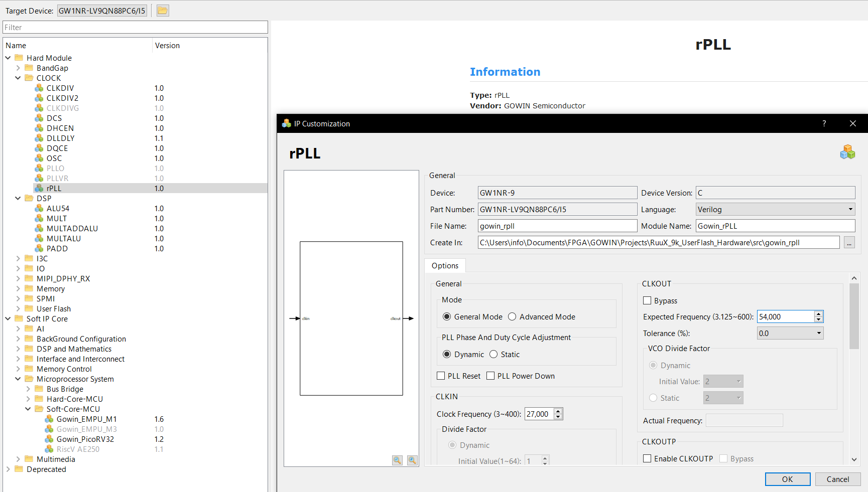Check the Enable CLKOUTP checkbox
The height and width of the screenshot is (492, 868).
point(647,458)
